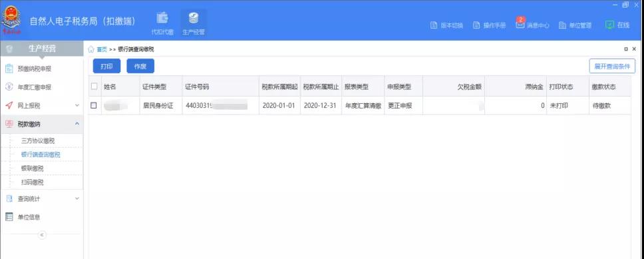
Task: Tick the select-all checkbox in header
Action: point(94,87)
